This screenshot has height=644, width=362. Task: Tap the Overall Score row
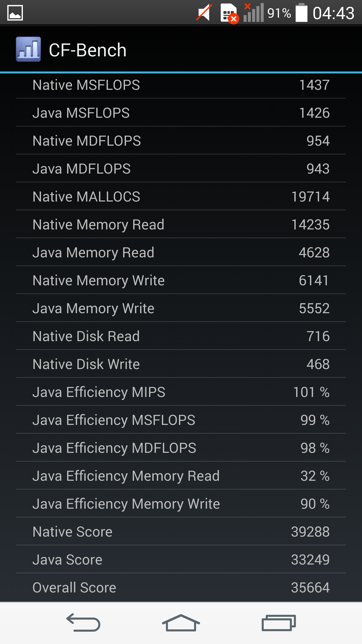[x=181, y=588]
